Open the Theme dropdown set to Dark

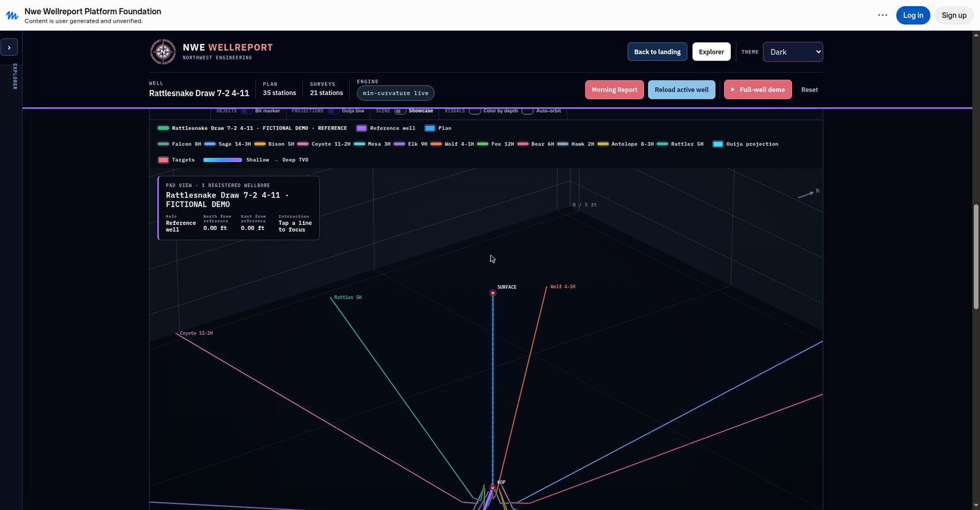click(x=793, y=52)
